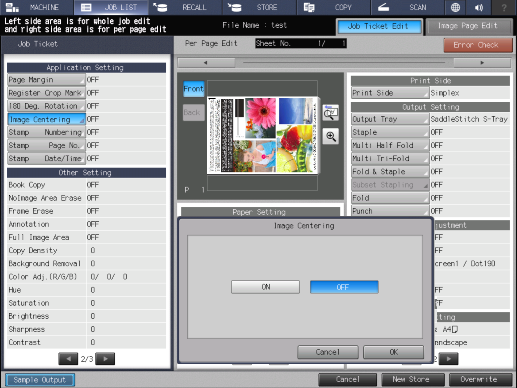Viewport: 517px width, 388px height.
Task: Go to next Job Ticket page arrow
Action: (105, 359)
